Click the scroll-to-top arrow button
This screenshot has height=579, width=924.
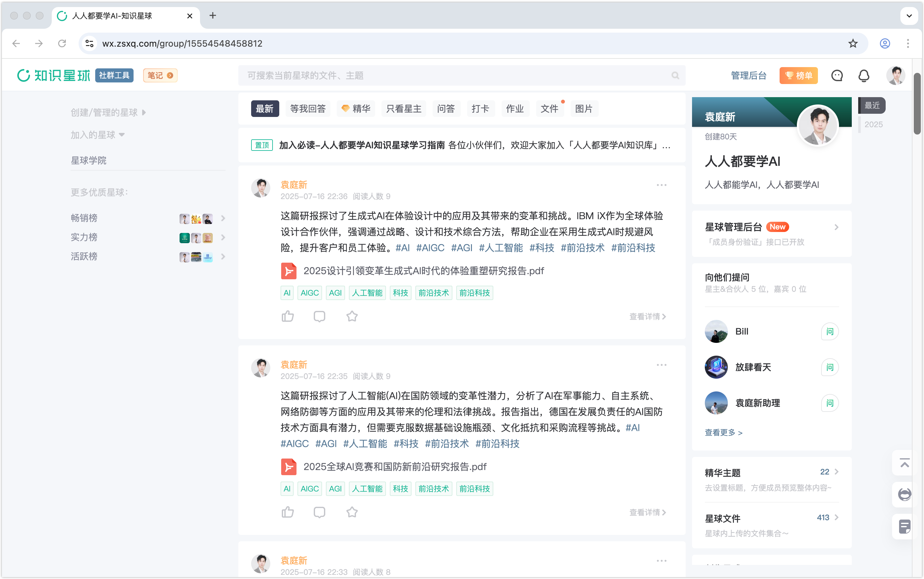[904, 464]
